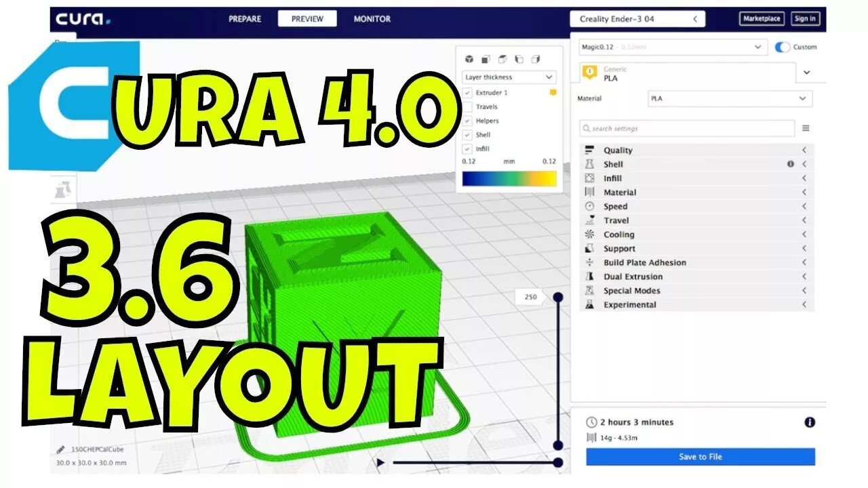The height and width of the screenshot is (488, 868).
Task: Click the Sign in button
Action: tap(805, 19)
